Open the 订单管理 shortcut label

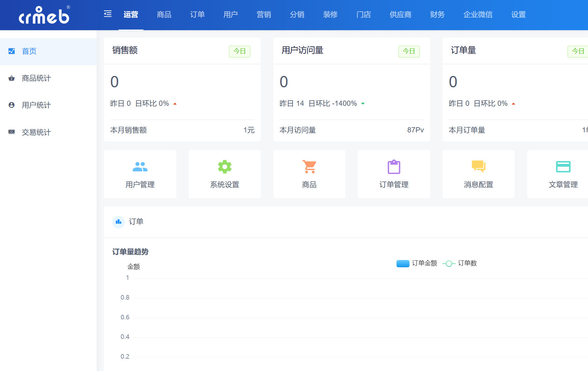click(394, 185)
